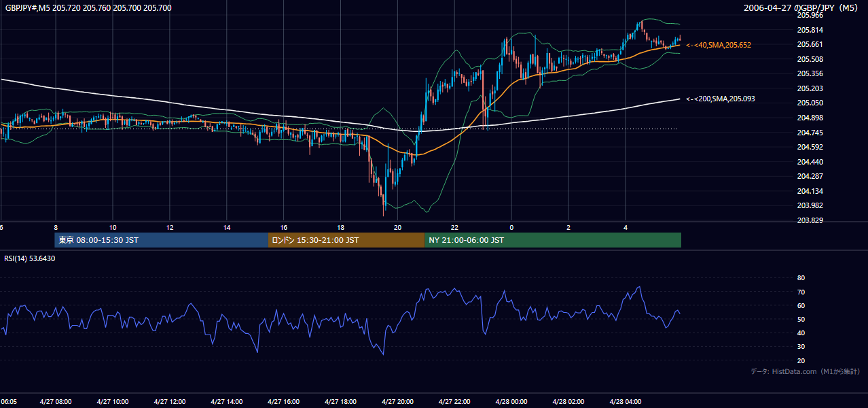
Task: Open the HistData.com data credit text
Action: tap(806, 371)
